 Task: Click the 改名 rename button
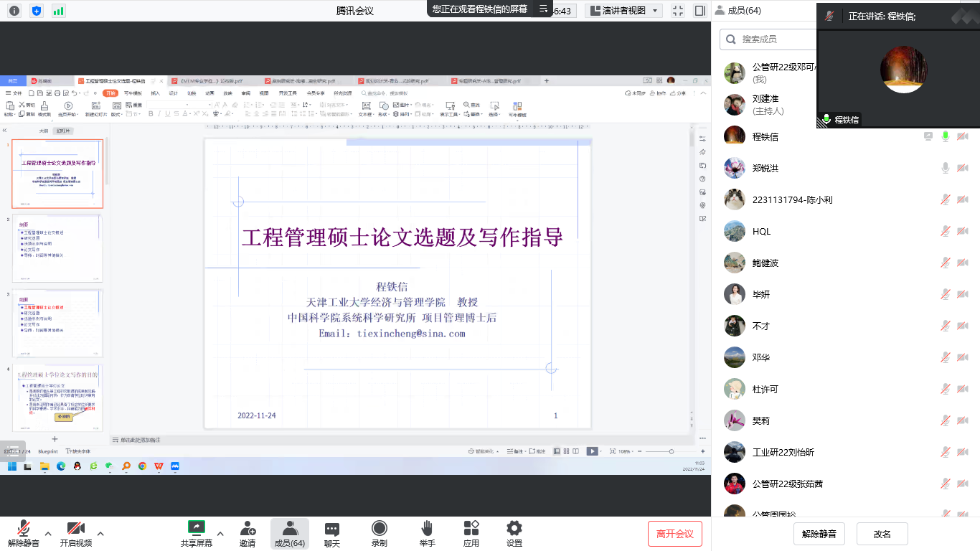point(882,534)
